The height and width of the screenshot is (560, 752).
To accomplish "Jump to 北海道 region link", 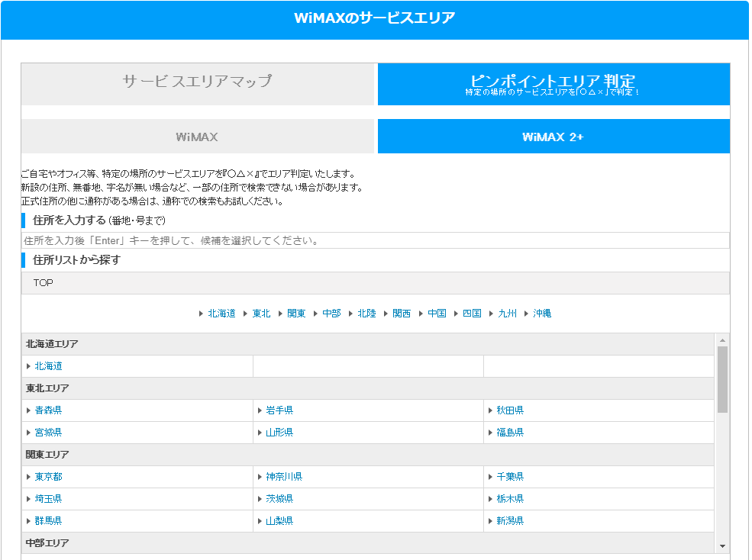I will 221,313.
